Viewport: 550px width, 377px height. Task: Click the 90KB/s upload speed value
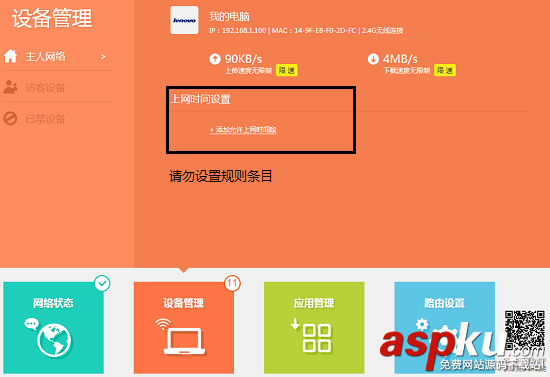[243, 59]
